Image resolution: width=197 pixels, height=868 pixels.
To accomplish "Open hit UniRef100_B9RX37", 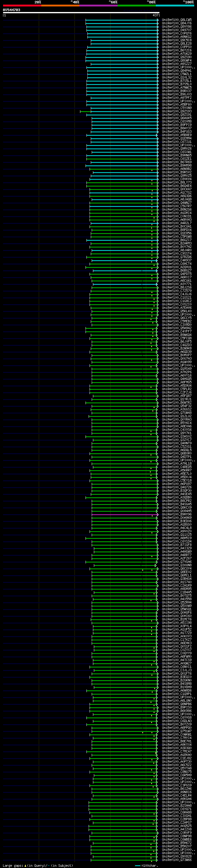I will coord(177,91).
